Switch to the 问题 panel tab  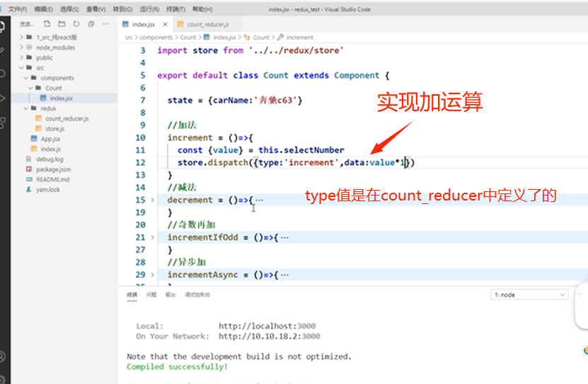(x=151, y=295)
